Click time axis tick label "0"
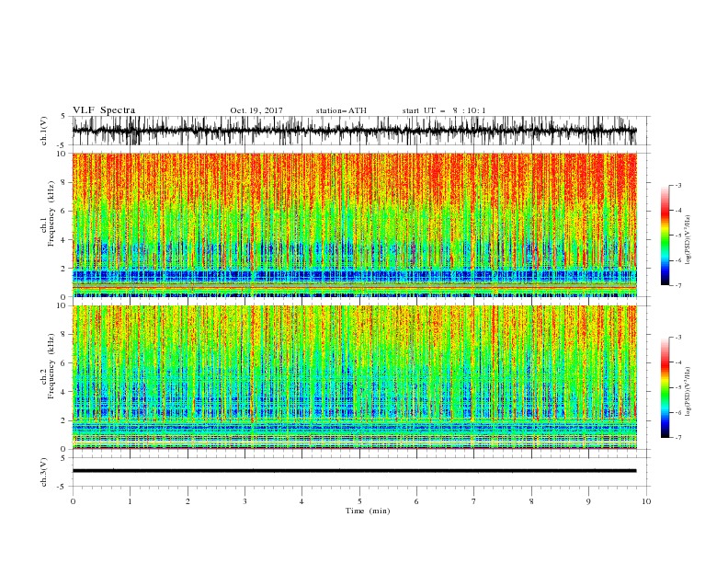 click(73, 501)
